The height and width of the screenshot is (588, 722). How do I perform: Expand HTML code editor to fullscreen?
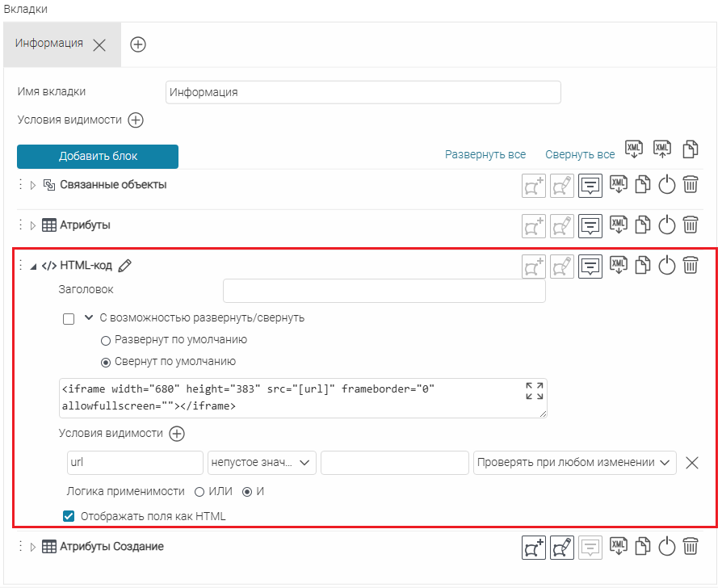click(x=534, y=391)
